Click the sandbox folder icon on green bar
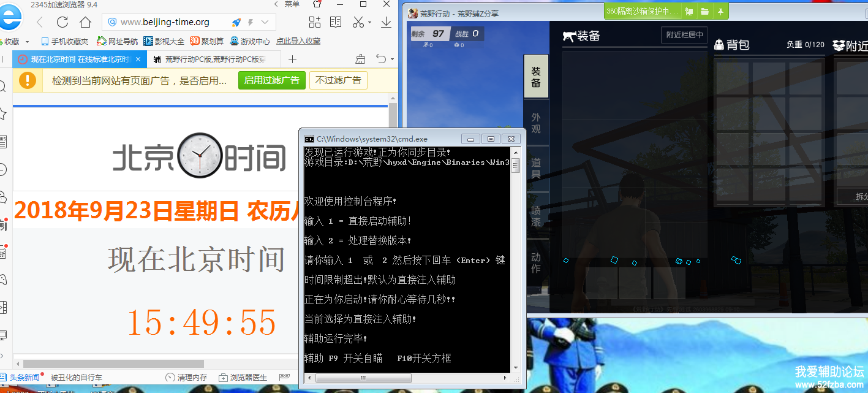 [x=705, y=12]
